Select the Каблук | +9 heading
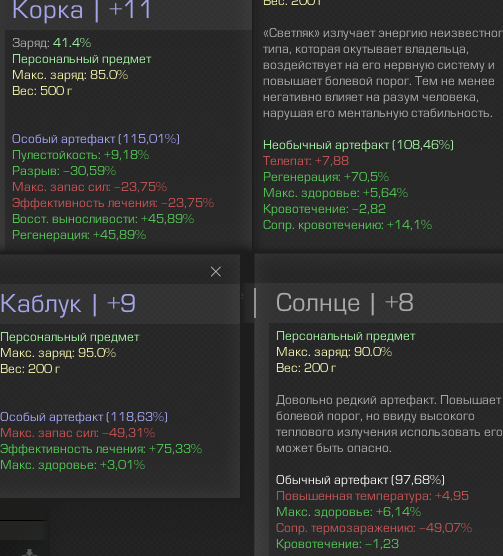Viewport: 503px width, 556px height. click(68, 304)
